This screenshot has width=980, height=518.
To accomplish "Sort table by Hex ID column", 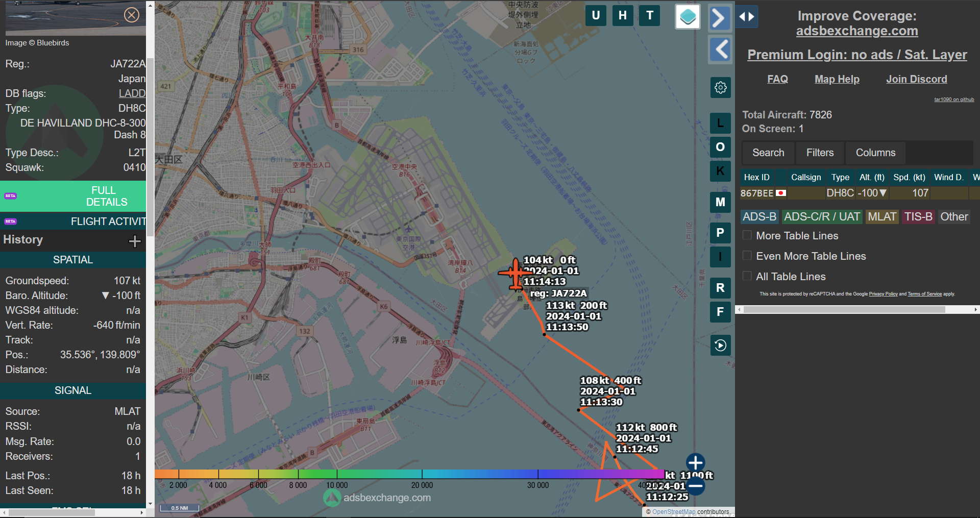I will click(756, 177).
